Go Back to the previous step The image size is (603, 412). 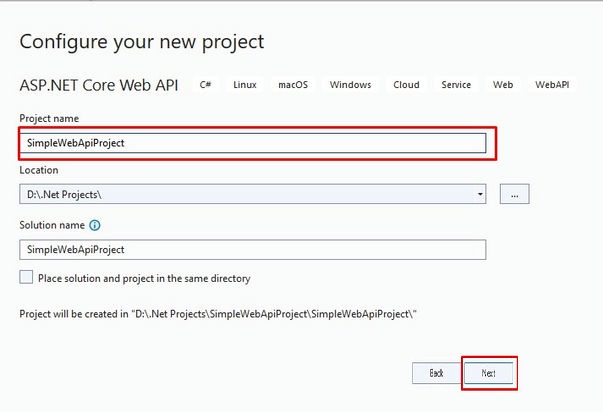[436, 372]
